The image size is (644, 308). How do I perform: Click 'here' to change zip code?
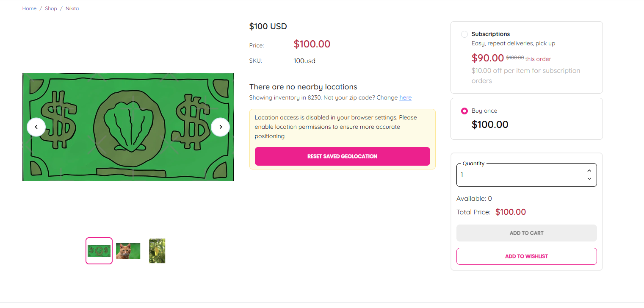pos(405,98)
